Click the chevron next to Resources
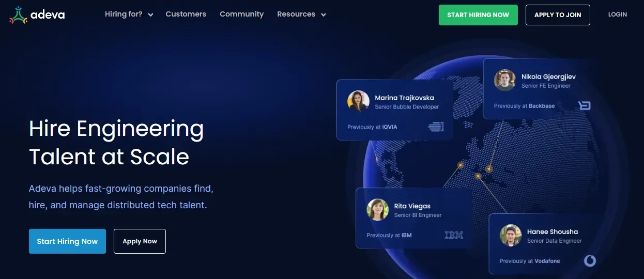The height and width of the screenshot is (279, 644). point(324,15)
